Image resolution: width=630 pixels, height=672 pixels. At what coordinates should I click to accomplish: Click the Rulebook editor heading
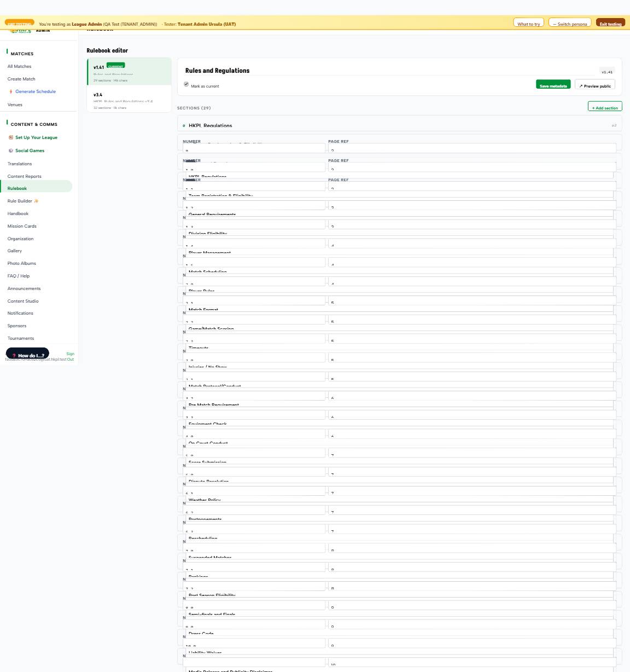pos(107,50)
